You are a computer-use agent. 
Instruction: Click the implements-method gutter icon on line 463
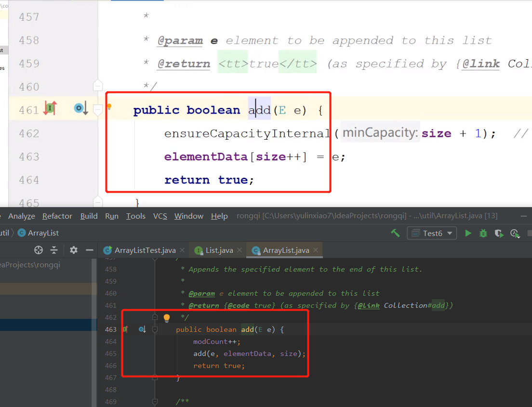click(x=126, y=329)
